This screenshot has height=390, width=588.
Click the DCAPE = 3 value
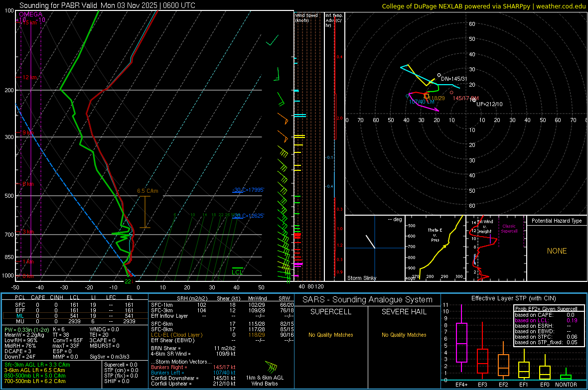pyautogui.click(x=17, y=351)
